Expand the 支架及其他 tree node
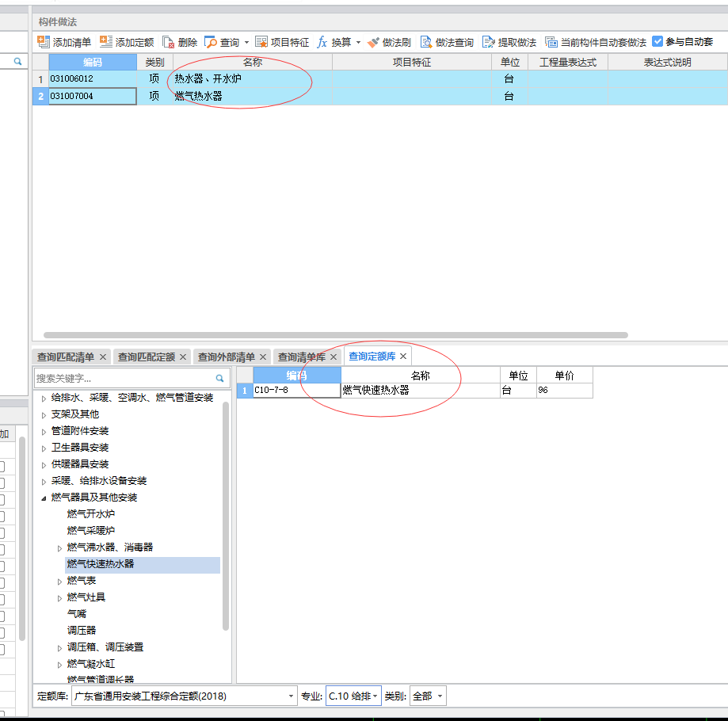 click(x=44, y=415)
